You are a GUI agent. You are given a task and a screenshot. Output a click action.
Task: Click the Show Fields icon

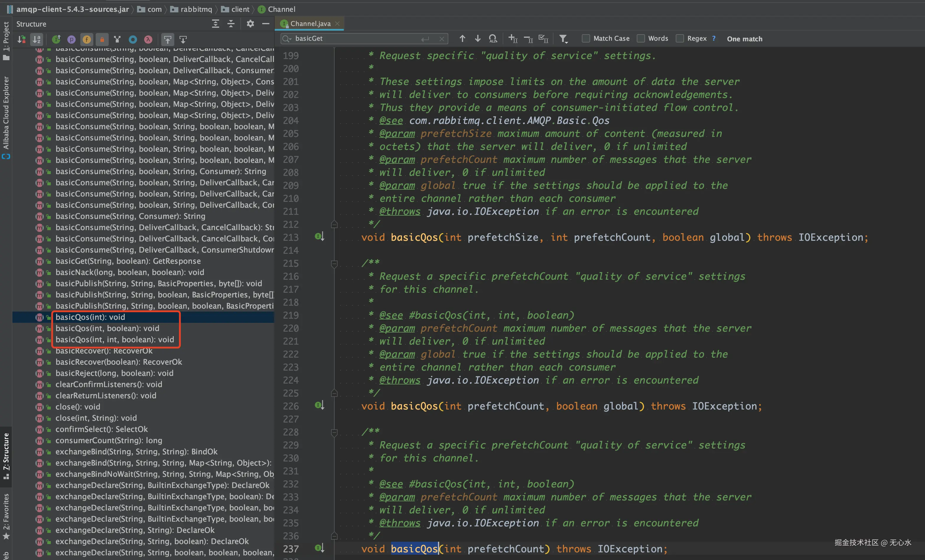click(87, 39)
